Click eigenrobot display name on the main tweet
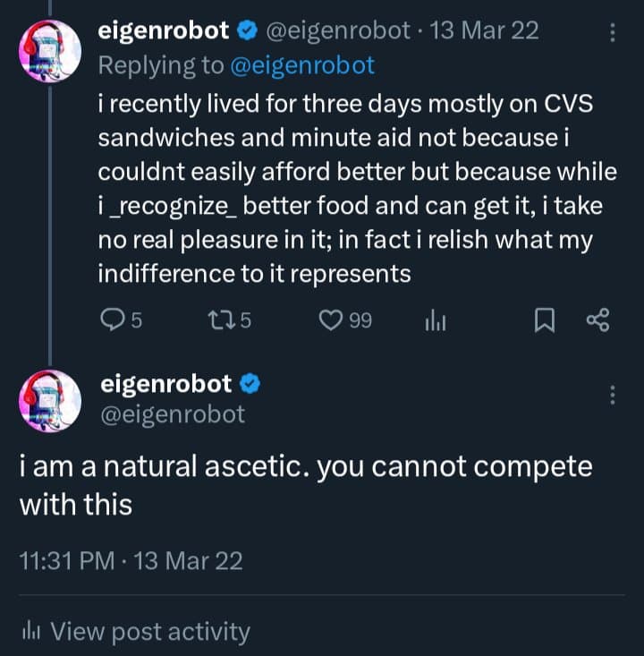This screenshot has width=644, height=656. [x=165, y=384]
